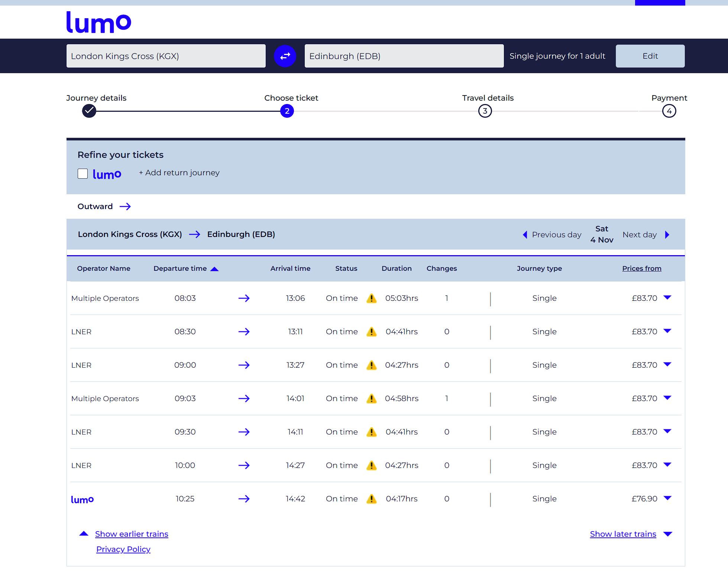Viewport: 728px width, 582px height.
Task: Show earlier trains
Action: click(x=132, y=534)
